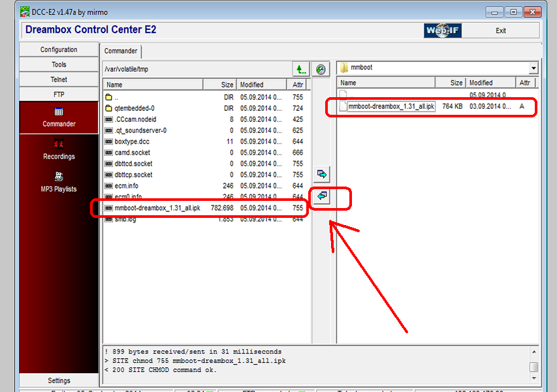Click the DCC-E2 app icon in the title bar
Viewport: 557px width, 392px height.
pyautogui.click(x=25, y=12)
